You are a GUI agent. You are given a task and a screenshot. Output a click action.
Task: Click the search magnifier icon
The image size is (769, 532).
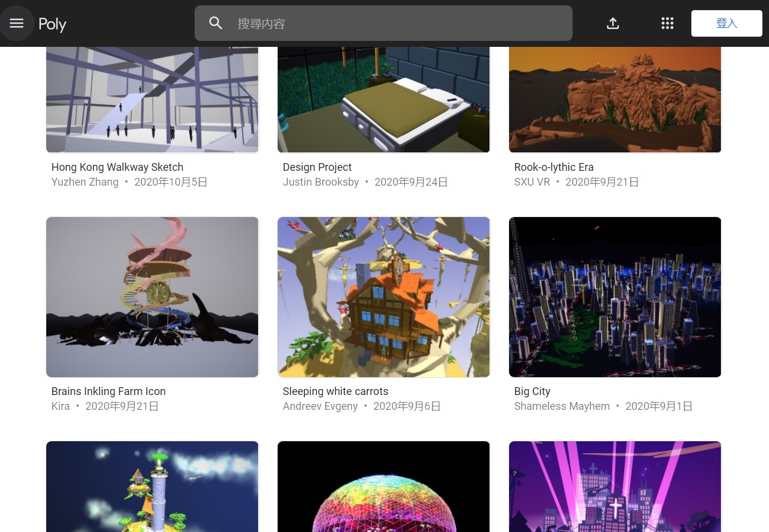tap(216, 23)
